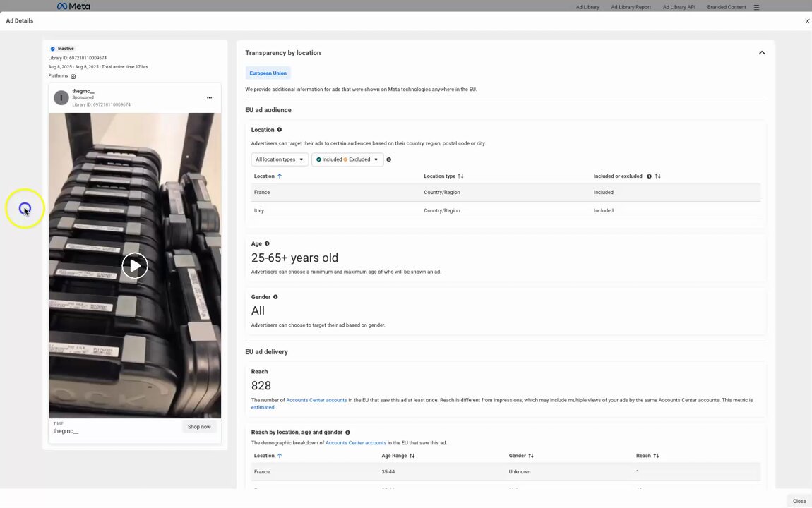Click the Close button at bottom right
The image size is (812, 508).
tap(799, 501)
